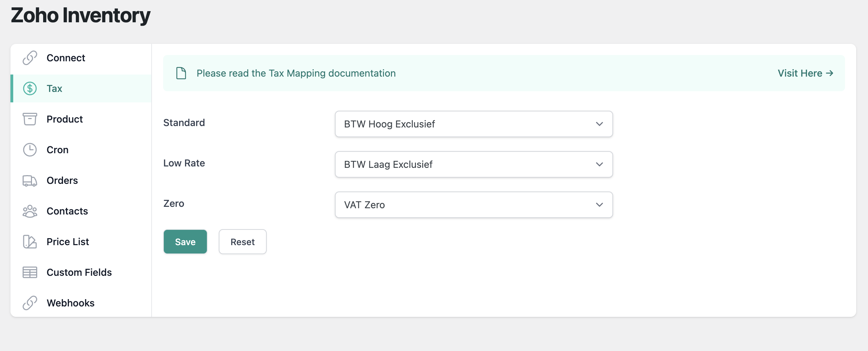Save the tax mapping

(x=185, y=242)
